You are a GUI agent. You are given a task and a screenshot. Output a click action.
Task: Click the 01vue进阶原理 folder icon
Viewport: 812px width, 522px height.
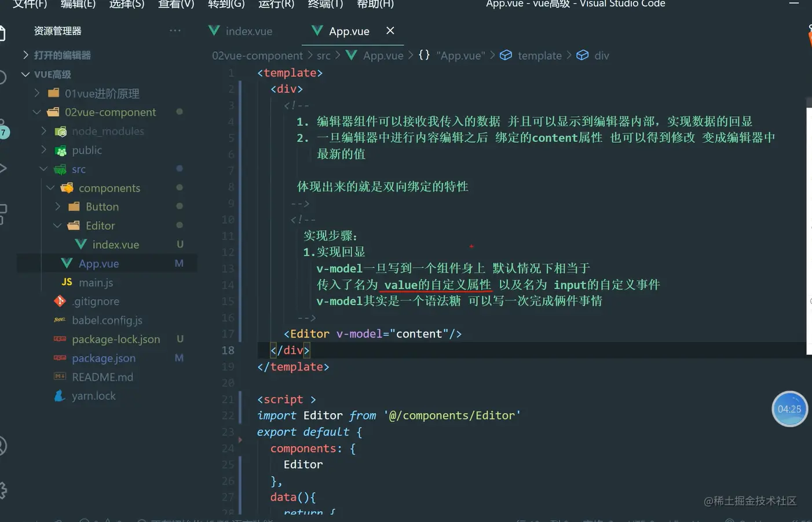point(54,93)
